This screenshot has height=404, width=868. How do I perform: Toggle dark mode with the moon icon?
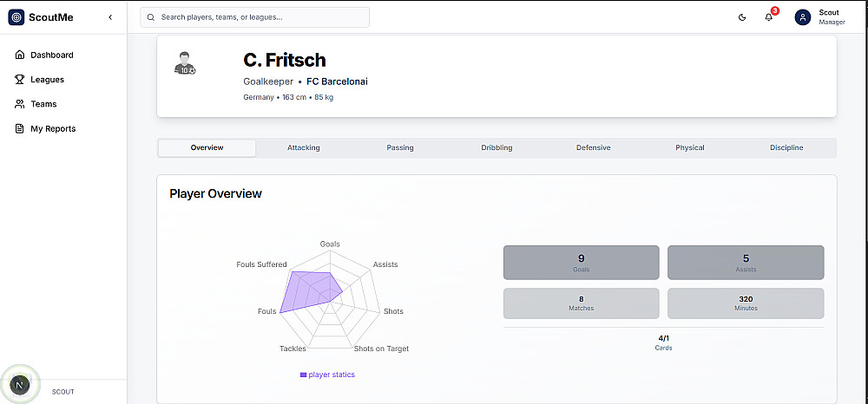[x=742, y=17]
